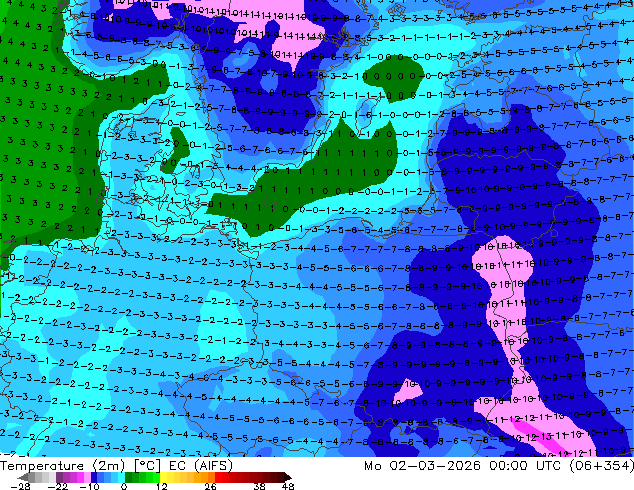Click the '-10' legend scale label

point(89,486)
